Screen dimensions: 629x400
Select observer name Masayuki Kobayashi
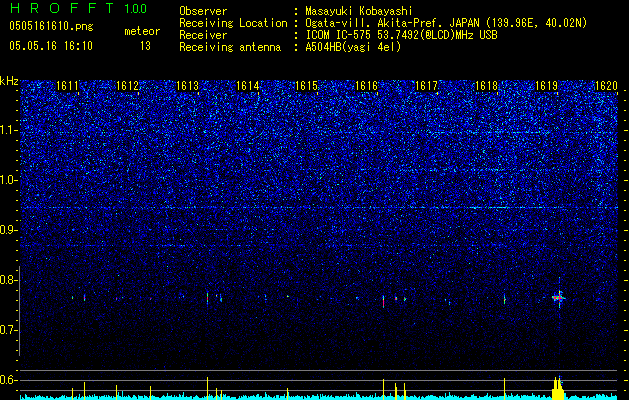359,11
